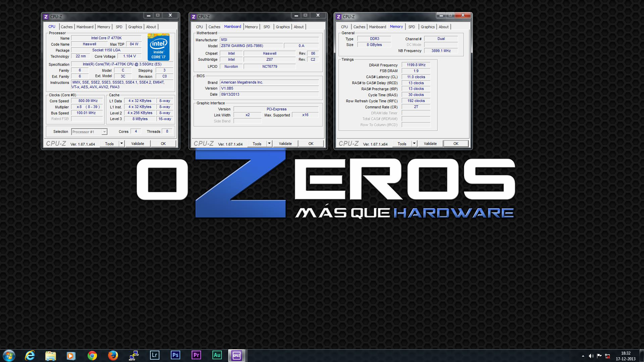Launch Adobe Audition from the taskbar

pyautogui.click(x=217, y=355)
